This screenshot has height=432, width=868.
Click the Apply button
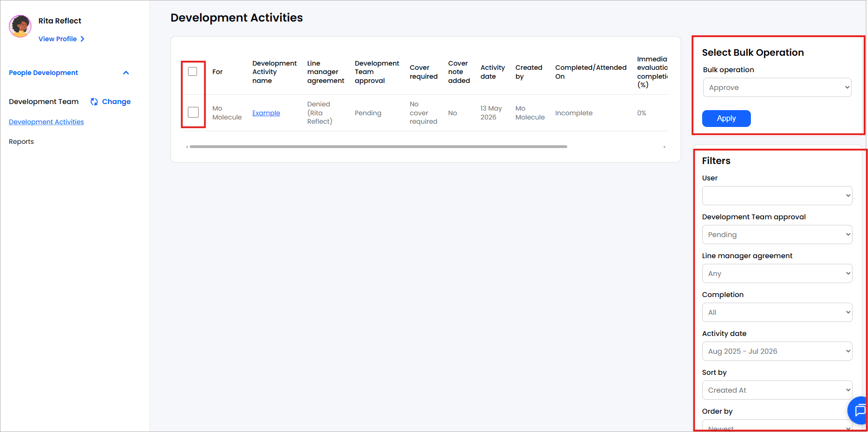tap(726, 119)
